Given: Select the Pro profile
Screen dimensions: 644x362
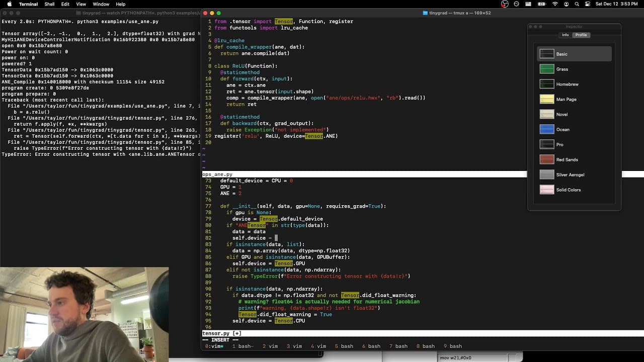Looking at the screenshot, I should (x=574, y=144).
